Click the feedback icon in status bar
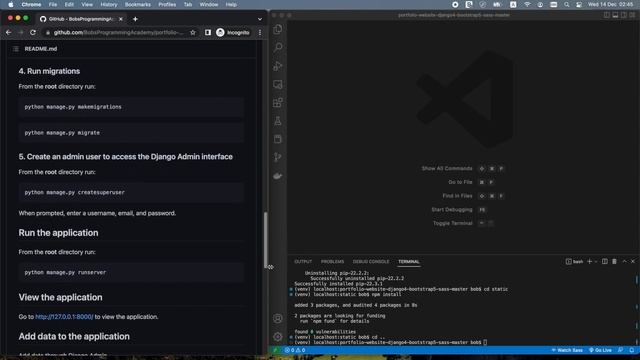This screenshot has height=360, width=640. click(x=620, y=350)
